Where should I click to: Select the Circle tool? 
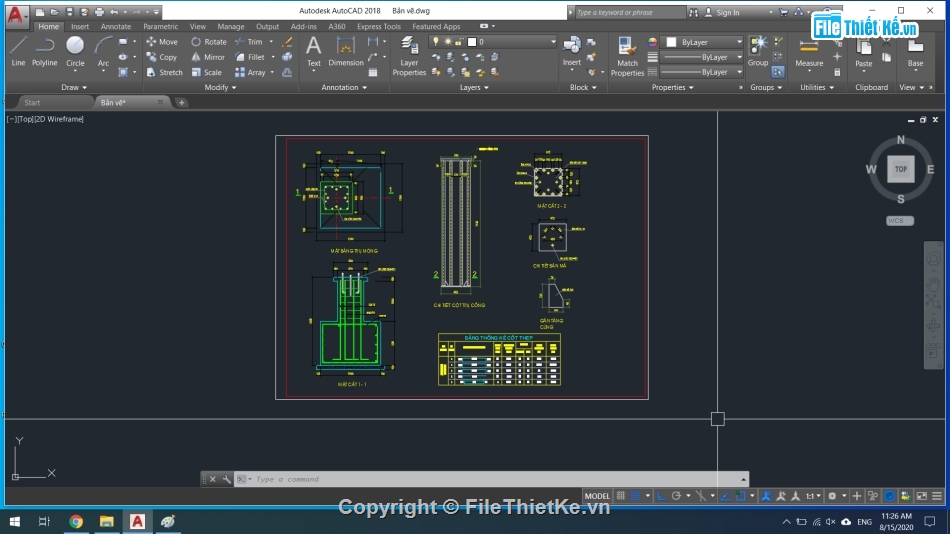pyautogui.click(x=75, y=52)
